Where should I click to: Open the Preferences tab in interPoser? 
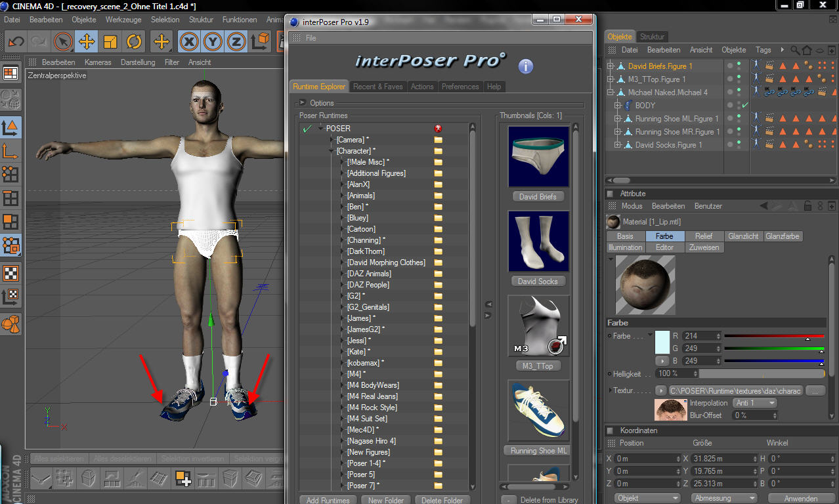(460, 87)
